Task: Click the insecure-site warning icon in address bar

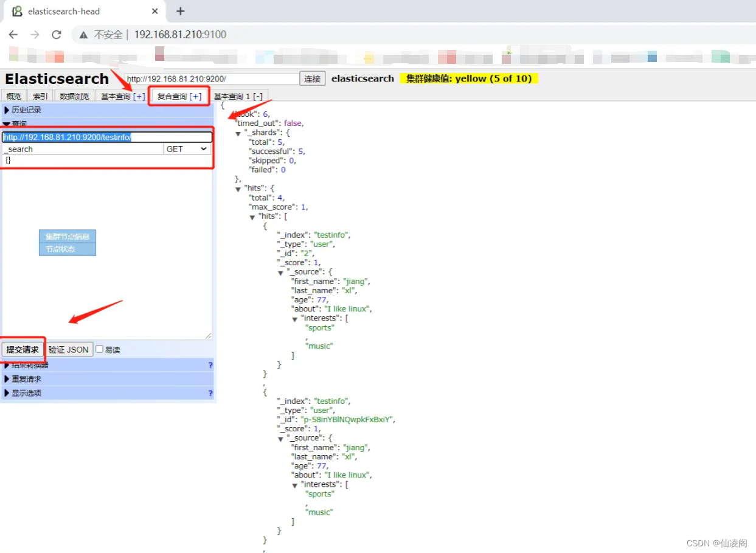Action: 83,35
